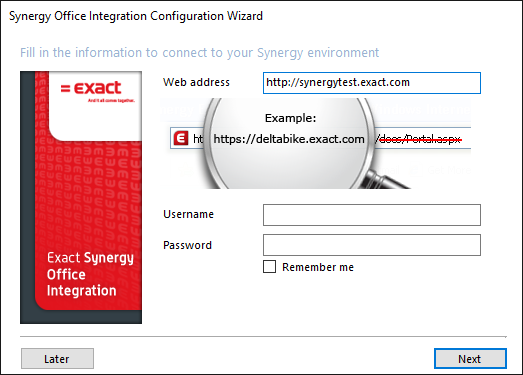Click the crossed-out docs/Portal.aspx text

click(x=418, y=139)
